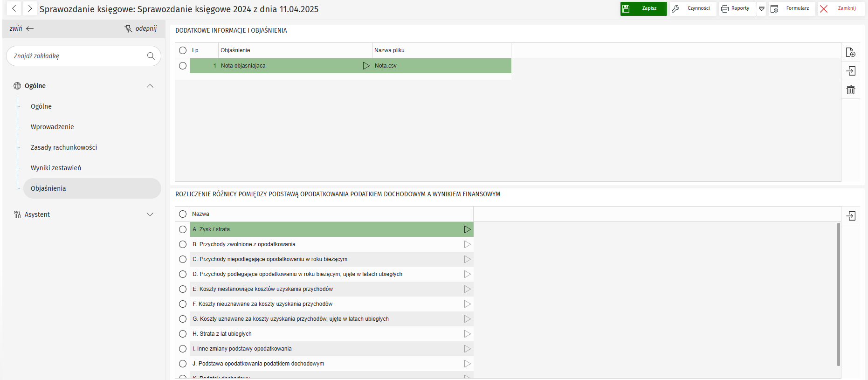Screen dimensions: 868x380
Task: Click the add new file icon
Action: tap(850, 52)
